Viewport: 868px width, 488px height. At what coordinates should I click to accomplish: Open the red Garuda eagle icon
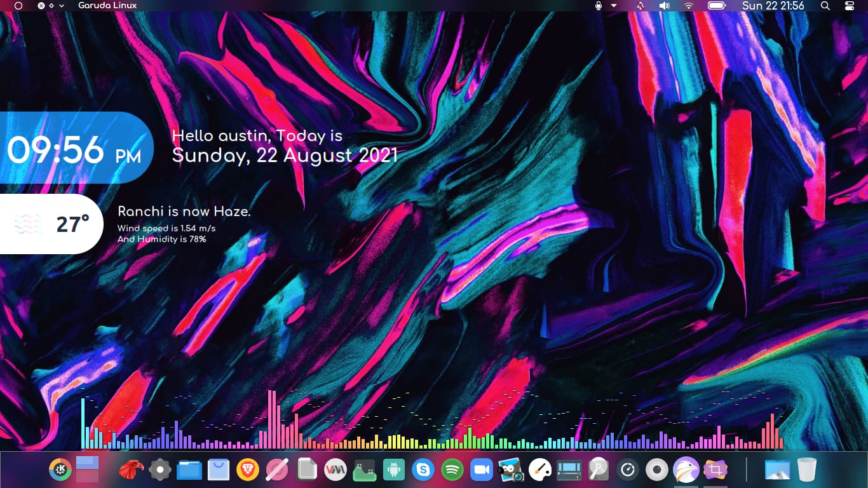click(131, 470)
